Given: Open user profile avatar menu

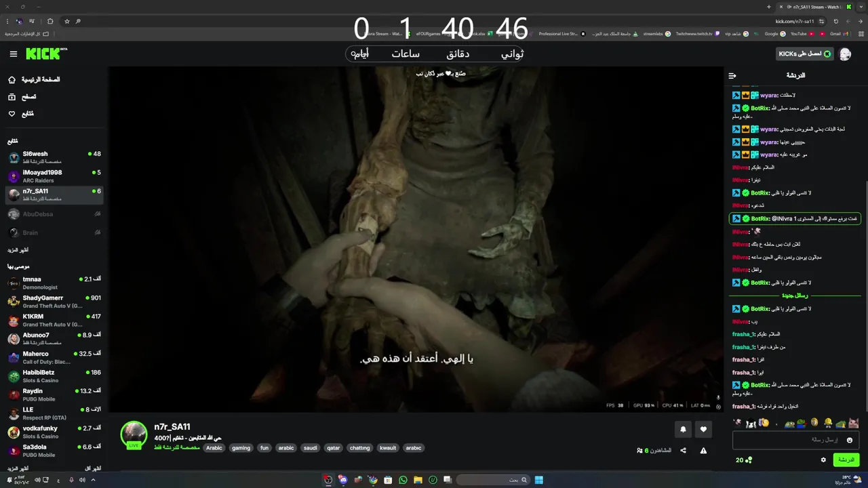Looking at the screenshot, I should click(845, 54).
